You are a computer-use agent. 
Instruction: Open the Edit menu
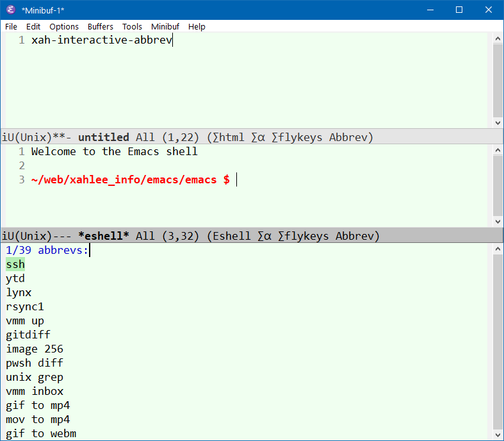(x=33, y=26)
